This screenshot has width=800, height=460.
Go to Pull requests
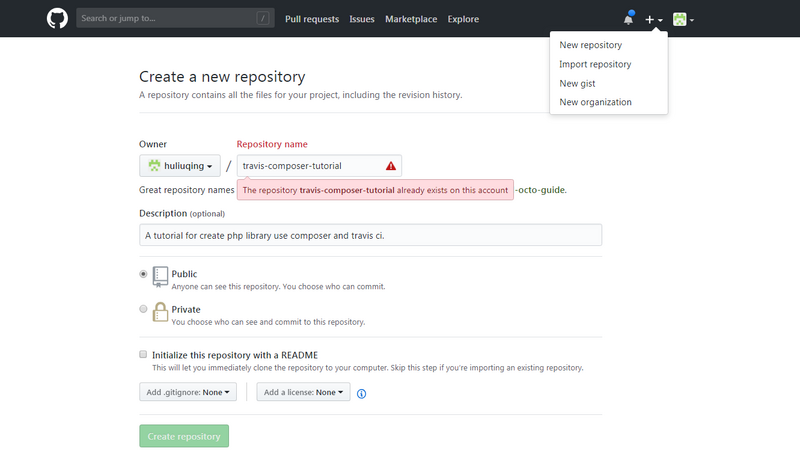coord(312,19)
